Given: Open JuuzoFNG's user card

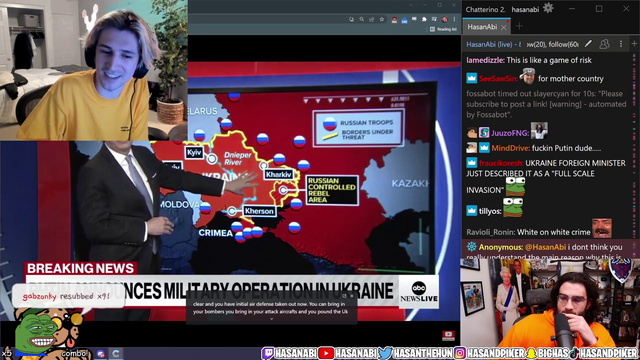Looking at the screenshot, I should [509, 133].
